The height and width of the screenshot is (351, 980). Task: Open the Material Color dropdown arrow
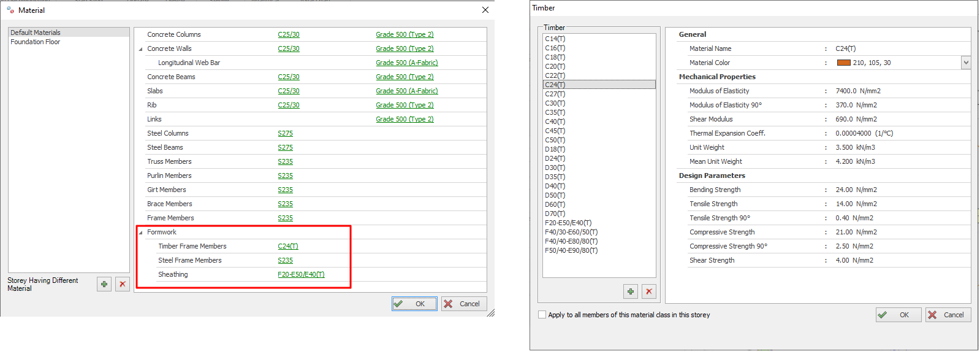pos(966,63)
